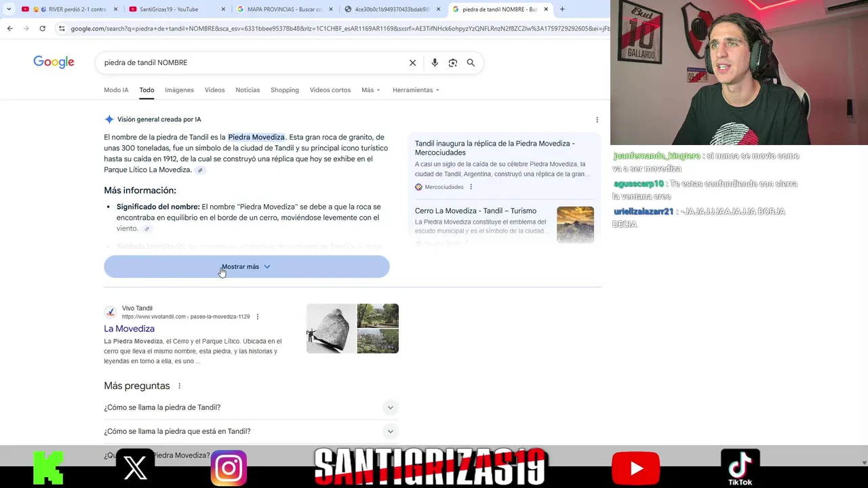This screenshot has height=488, width=868.
Task: Open Google Lens image search icon
Action: tap(452, 62)
